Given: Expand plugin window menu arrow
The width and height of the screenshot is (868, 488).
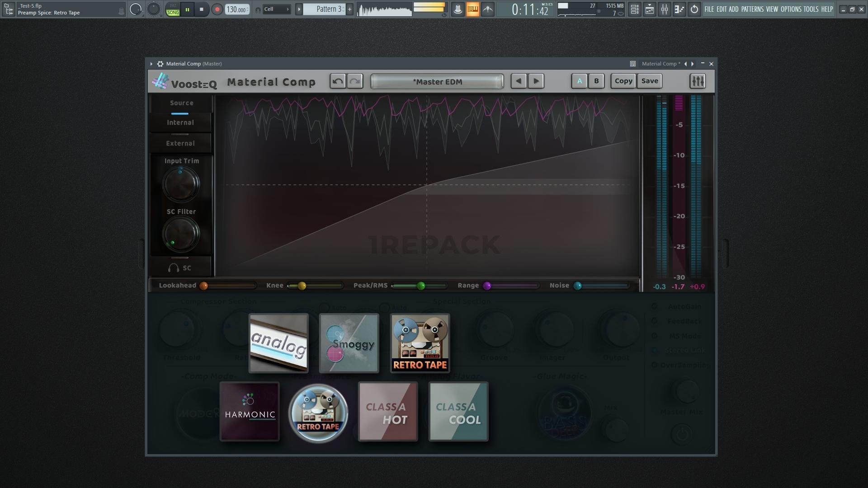Looking at the screenshot, I should (x=151, y=64).
